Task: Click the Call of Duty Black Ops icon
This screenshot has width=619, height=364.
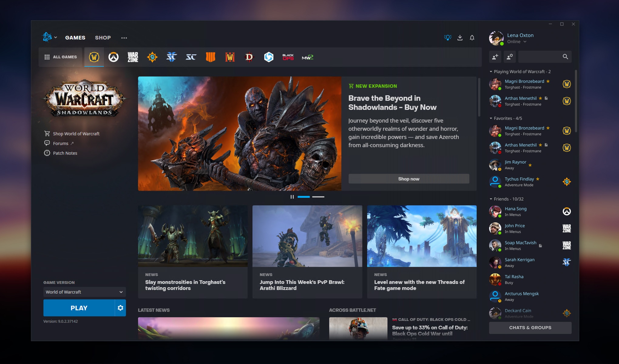Action: click(x=287, y=57)
